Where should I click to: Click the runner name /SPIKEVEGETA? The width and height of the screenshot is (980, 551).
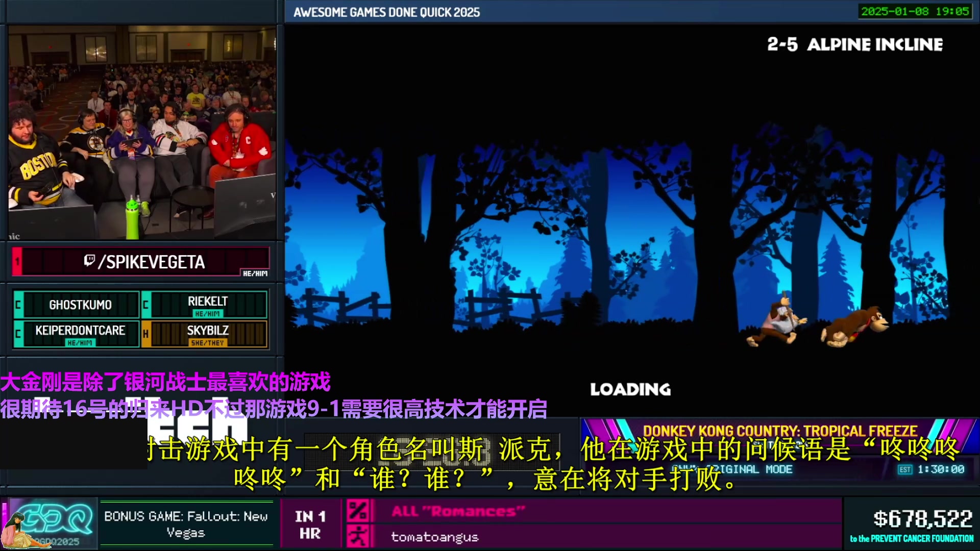click(152, 262)
